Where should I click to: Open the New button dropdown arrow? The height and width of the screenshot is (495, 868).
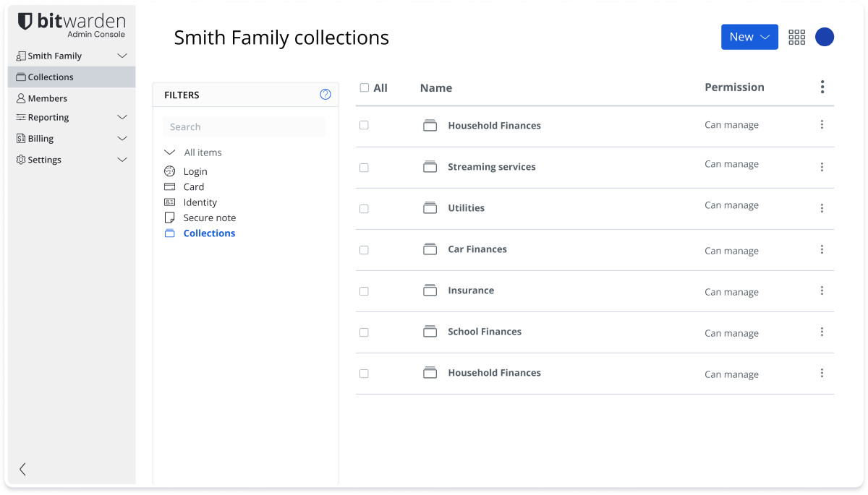pyautogui.click(x=765, y=37)
